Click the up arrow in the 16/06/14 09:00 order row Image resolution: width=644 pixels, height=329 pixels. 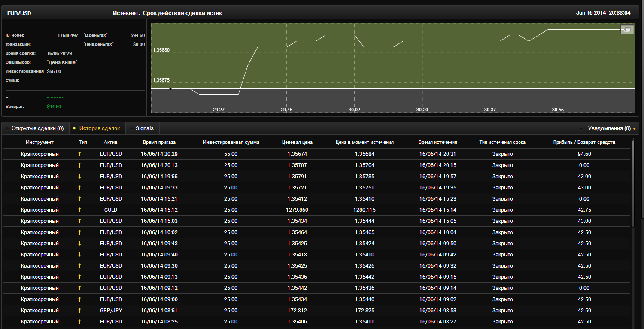point(79,299)
